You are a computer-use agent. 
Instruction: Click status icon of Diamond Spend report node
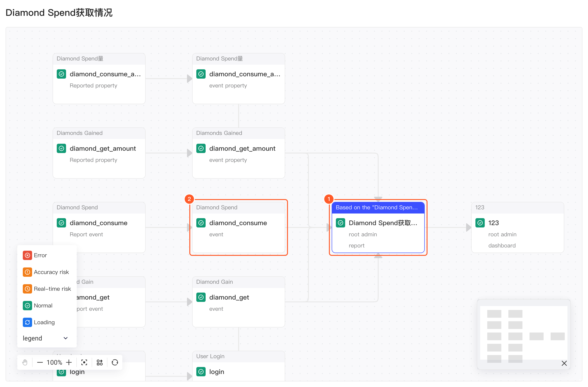click(341, 223)
